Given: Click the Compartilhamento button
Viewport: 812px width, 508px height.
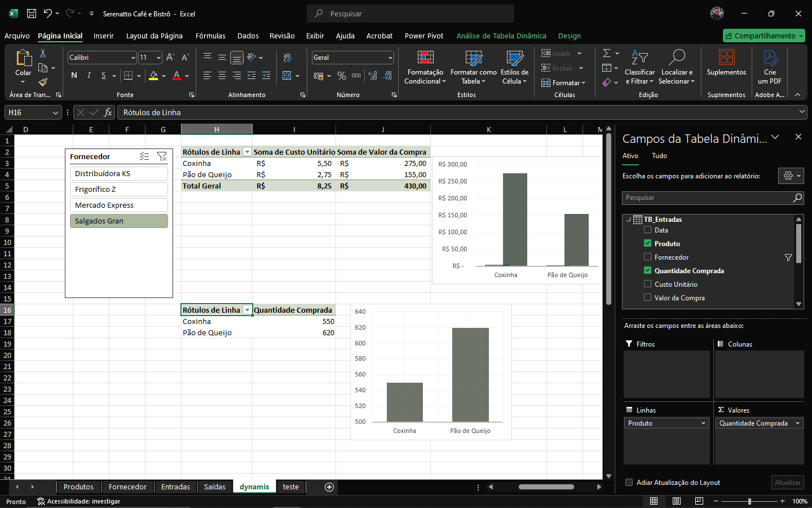Looking at the screenshot, I should coord(764,36).
